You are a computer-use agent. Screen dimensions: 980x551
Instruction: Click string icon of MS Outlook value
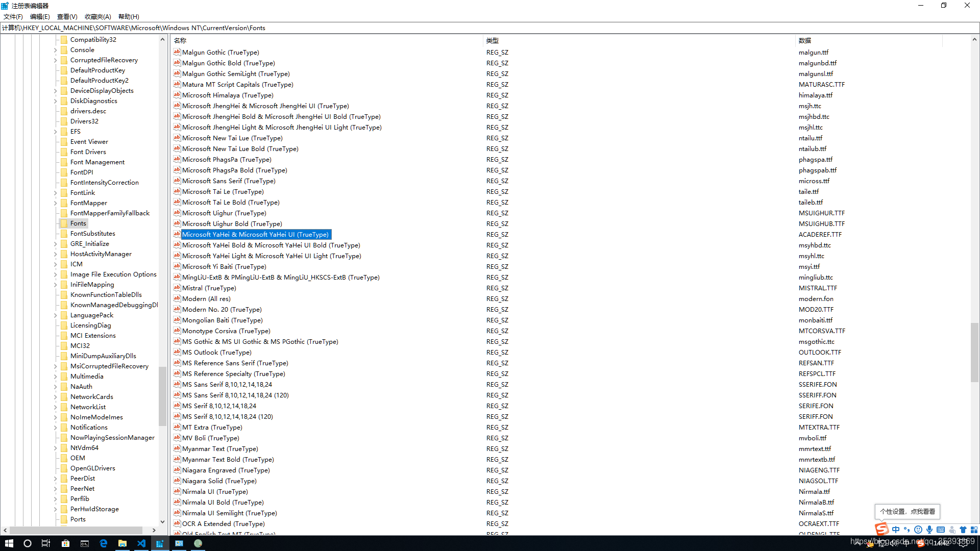[177, 352]
